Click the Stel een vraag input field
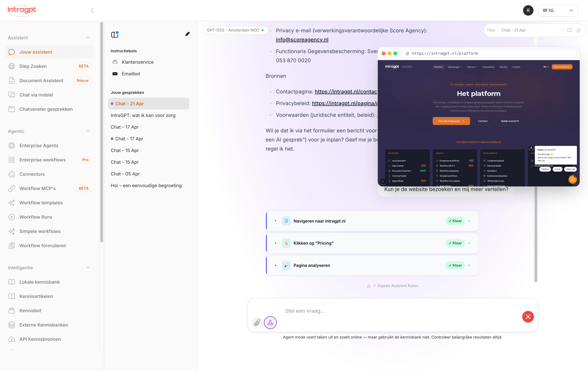This screenshot has height=371, width=588. (400, 311)
